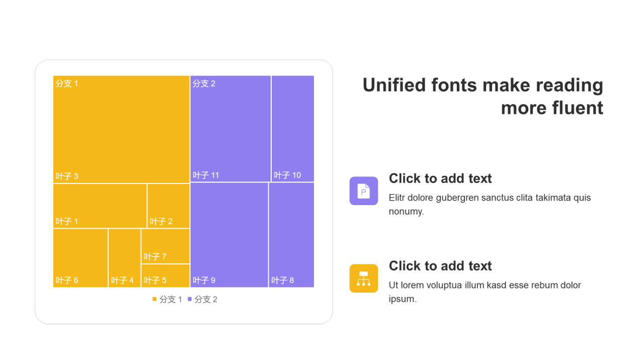Screen dimensions: 644x362
Task: Click the yellow 分支 1 legend marker
Action: (154, 299)
